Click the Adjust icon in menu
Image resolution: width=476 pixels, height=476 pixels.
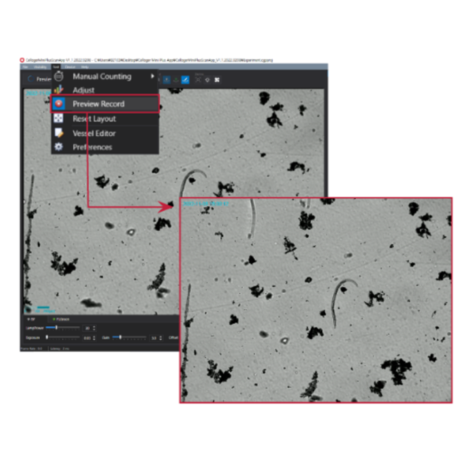tap(59, 90)
